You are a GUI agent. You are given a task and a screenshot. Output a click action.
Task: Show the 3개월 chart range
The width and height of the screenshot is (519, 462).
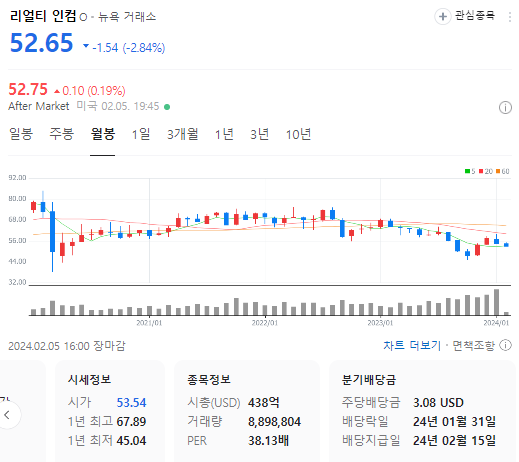182,134
